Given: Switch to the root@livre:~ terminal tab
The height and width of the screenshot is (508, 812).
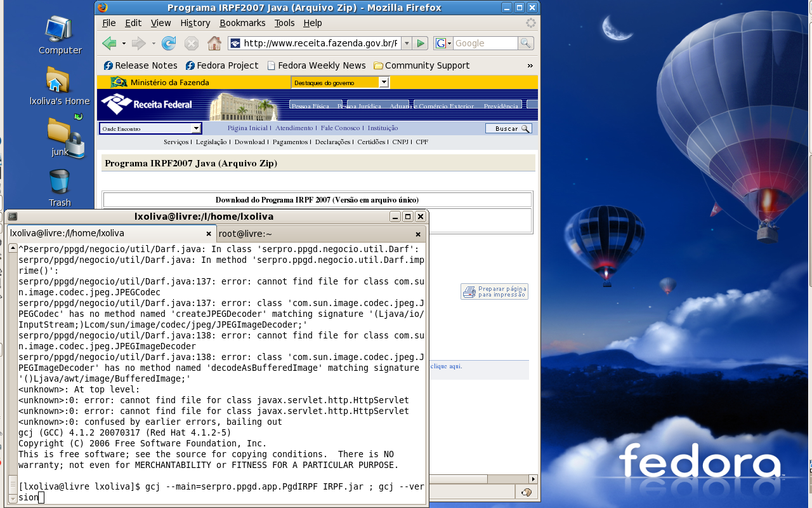Looking at the screenshot, I should 246,234.
